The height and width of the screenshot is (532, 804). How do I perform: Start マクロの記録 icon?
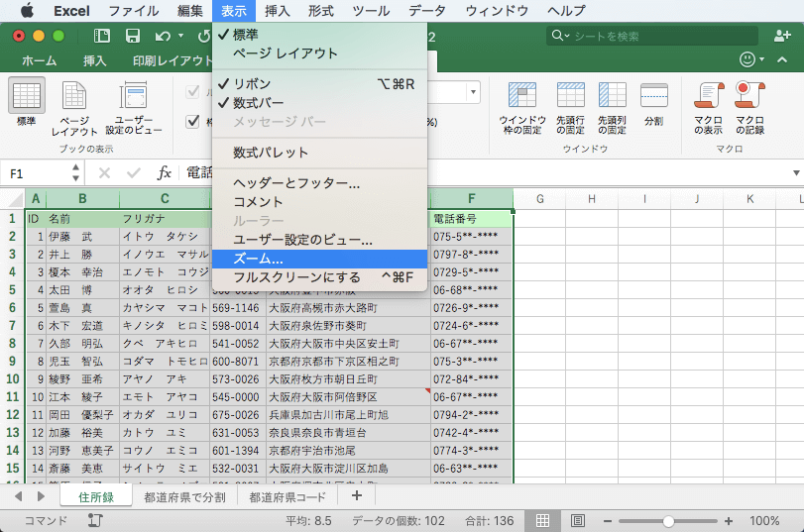coord(749,95)
